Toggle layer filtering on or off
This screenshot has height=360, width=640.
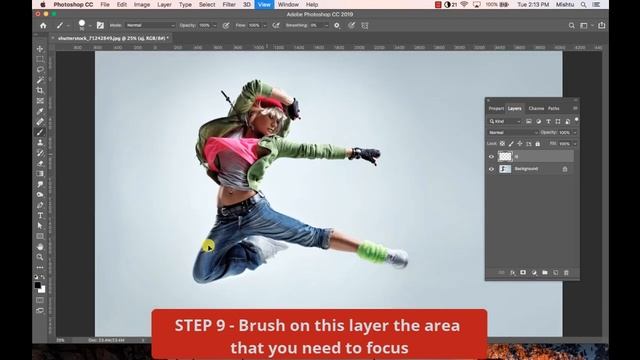click(576, 120)
